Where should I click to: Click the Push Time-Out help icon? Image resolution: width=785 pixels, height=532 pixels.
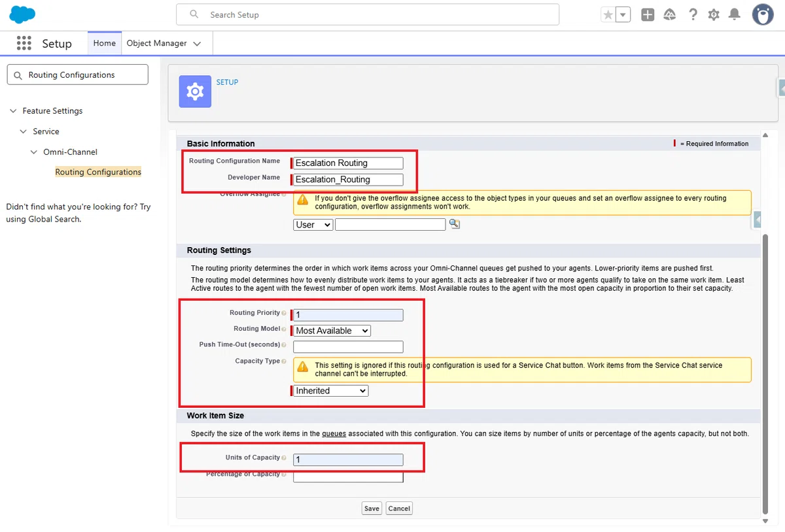pyautogui.click(x=284, y=345)
